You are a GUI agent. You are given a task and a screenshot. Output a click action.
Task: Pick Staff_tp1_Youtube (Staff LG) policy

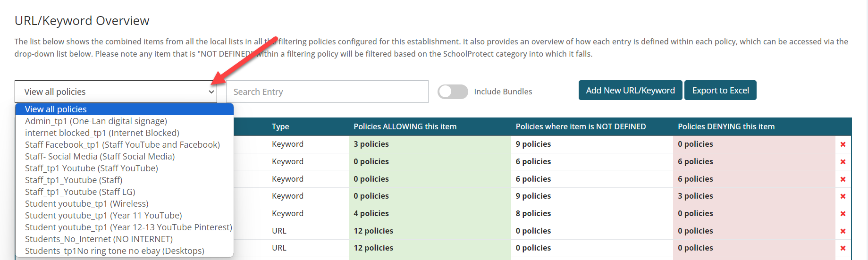[80, 192]
